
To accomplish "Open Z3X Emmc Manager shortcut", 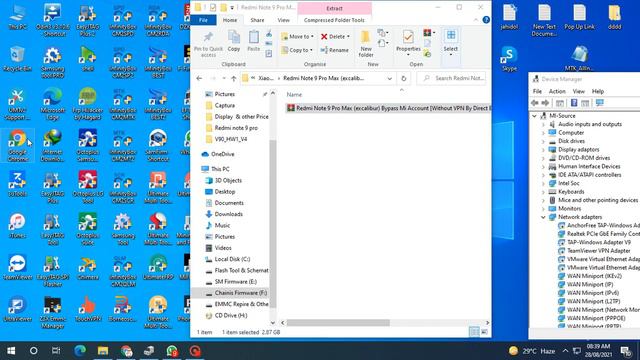I will point(53,313).
